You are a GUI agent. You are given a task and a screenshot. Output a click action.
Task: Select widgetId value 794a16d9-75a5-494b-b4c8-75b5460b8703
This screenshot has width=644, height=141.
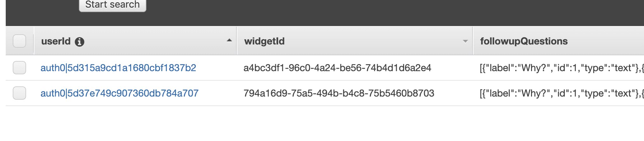click(x=339, y=93)
